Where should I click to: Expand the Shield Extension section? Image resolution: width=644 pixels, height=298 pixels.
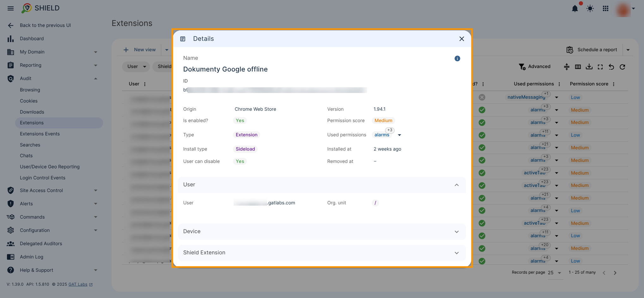tap(322, 253)
